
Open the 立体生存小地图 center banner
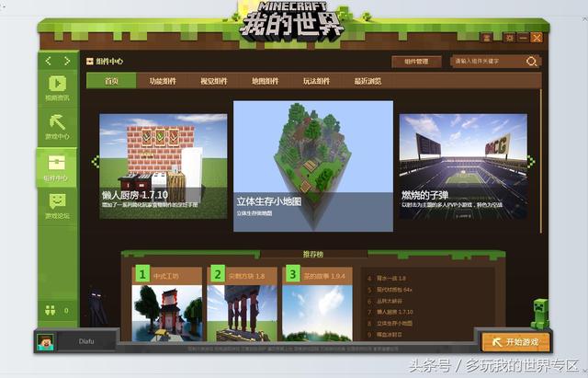pos(313,166)
